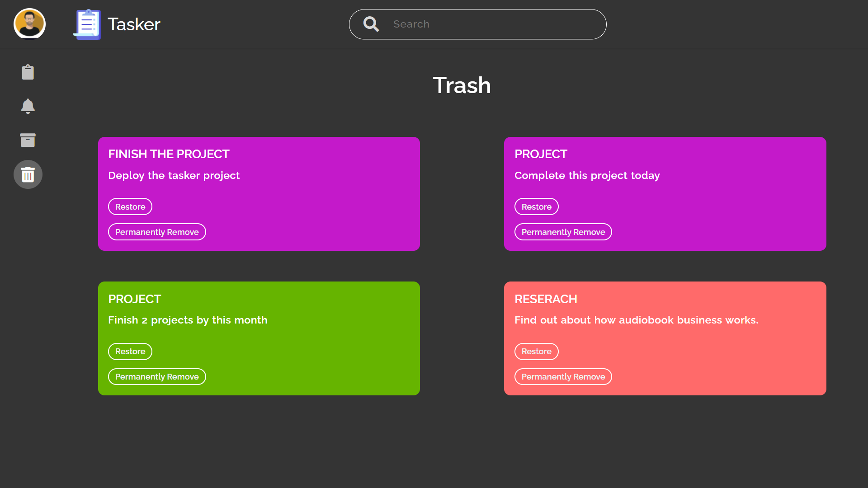Select the coral Reserach card

click(665, 338)
